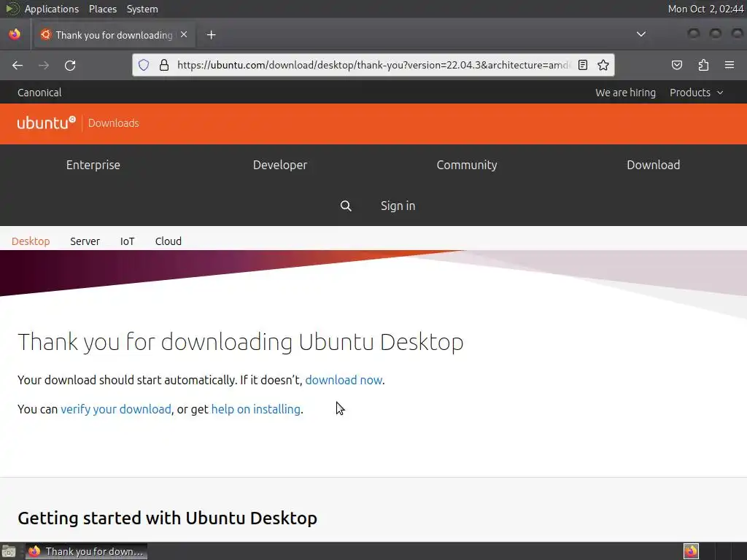This screenshot has height=560, width=747.
Task: Click the 'verify your download' link
Action: point(116,409)
